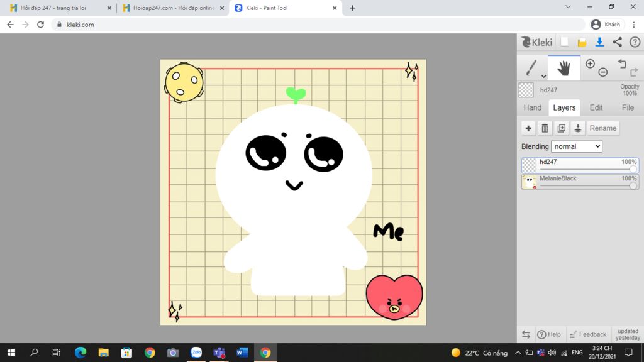
Task: Open Word from the taskbar
Action: 242,353
